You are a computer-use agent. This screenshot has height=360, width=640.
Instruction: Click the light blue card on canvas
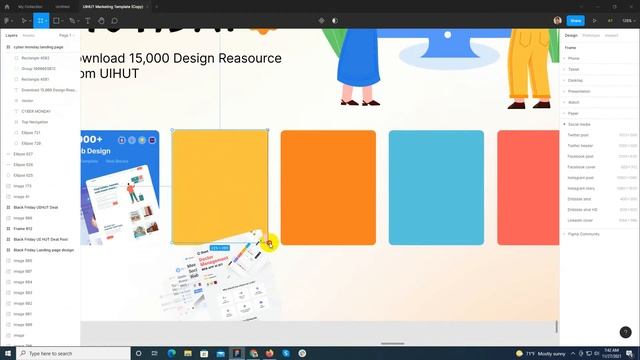pos(436,188)
